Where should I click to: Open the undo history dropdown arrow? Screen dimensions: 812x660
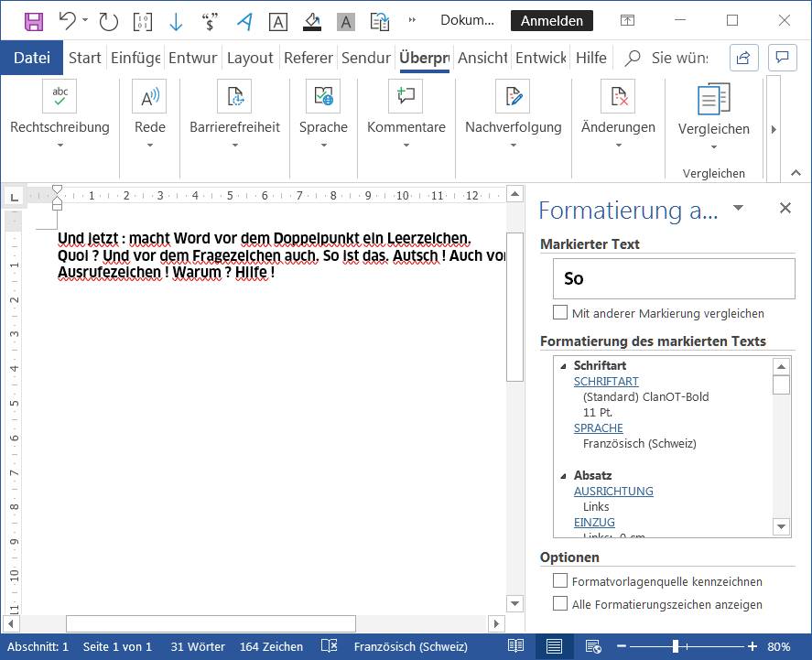[85, 20]
